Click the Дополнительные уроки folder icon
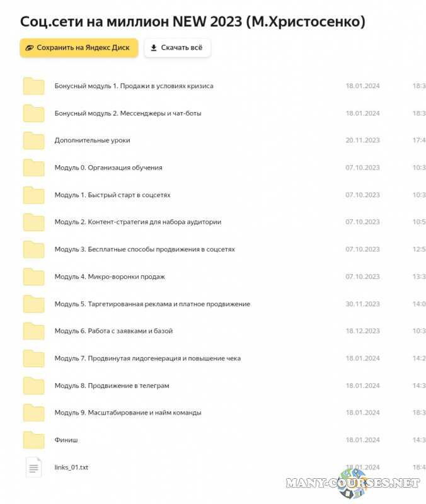This screenshot has height=504, width=426. [33, 140]
